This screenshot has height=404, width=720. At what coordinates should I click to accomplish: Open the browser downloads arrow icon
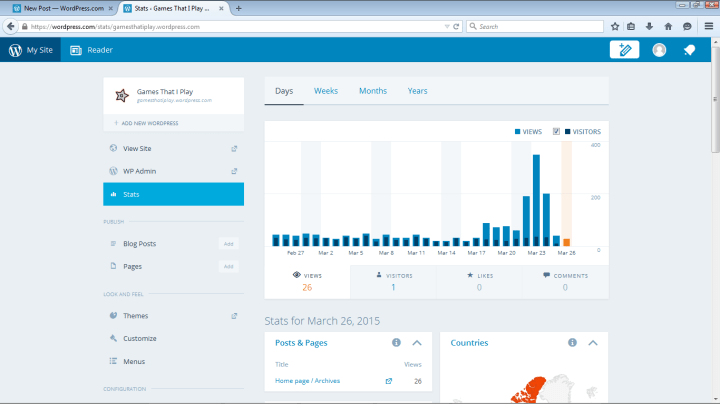point(649,27)
